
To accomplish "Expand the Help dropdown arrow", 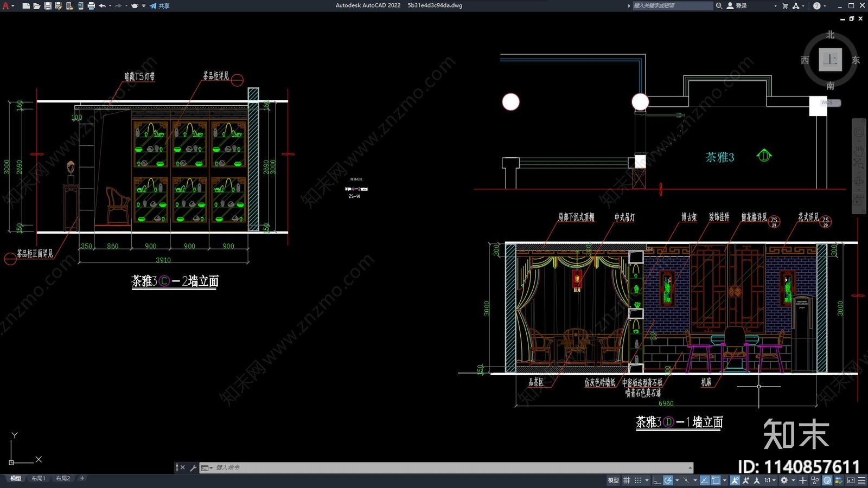I will 825,6.
